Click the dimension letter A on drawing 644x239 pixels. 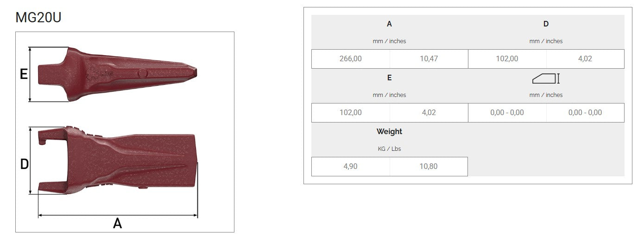[x=118, y=224]
